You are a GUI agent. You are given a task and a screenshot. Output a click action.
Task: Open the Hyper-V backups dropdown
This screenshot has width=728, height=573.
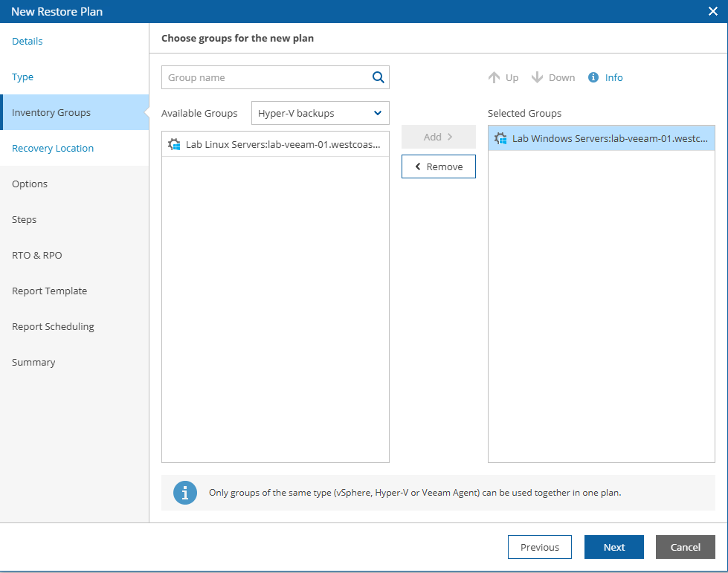tap(320, 113)
